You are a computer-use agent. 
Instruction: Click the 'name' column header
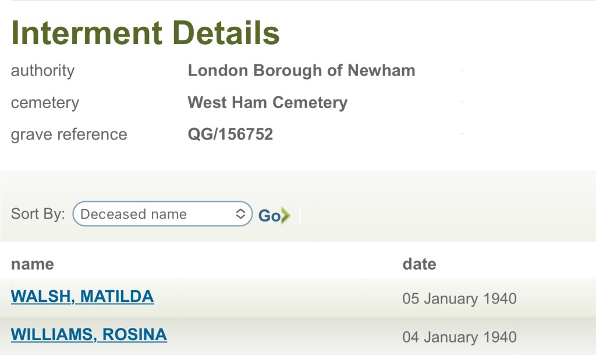coord(32,264)
